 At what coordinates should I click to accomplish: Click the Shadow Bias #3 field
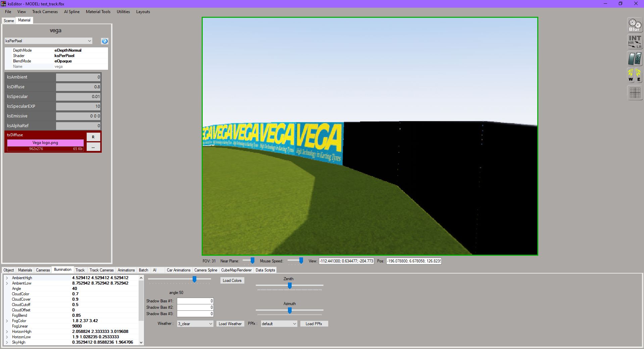point(195,314)
